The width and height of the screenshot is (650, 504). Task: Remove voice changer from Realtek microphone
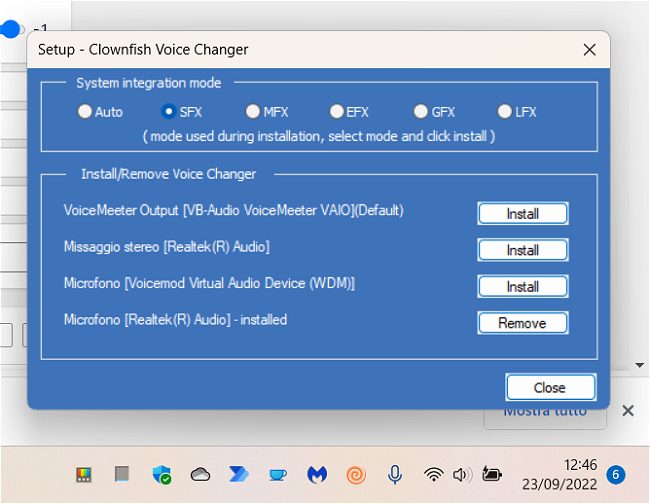523,323
